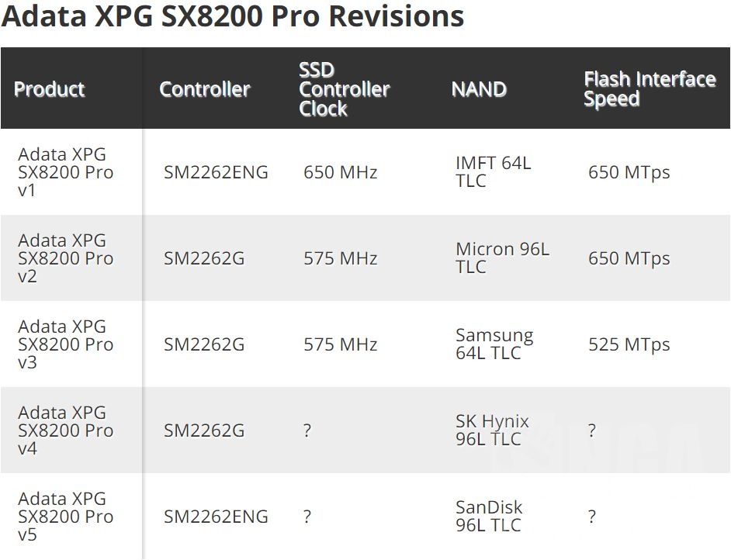Select the Samsung 64L TLC cell
The width and height of the screenshot is (731, 560).
pos(494,344)
